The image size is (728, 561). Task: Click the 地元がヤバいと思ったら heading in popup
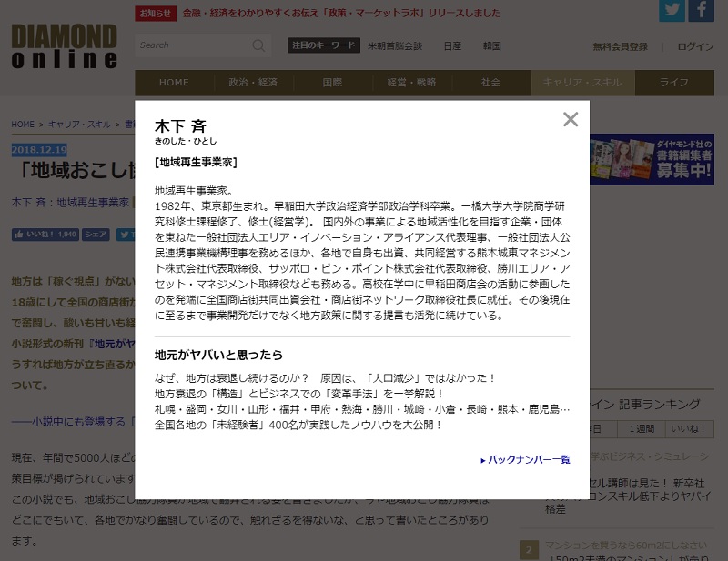(x=218, y=355)
